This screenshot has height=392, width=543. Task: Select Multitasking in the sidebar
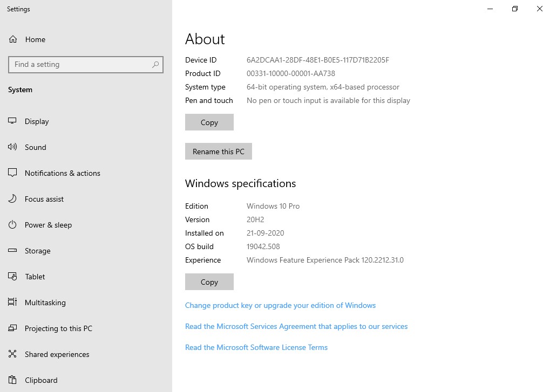pyautogui.click(x=86, y=302)
